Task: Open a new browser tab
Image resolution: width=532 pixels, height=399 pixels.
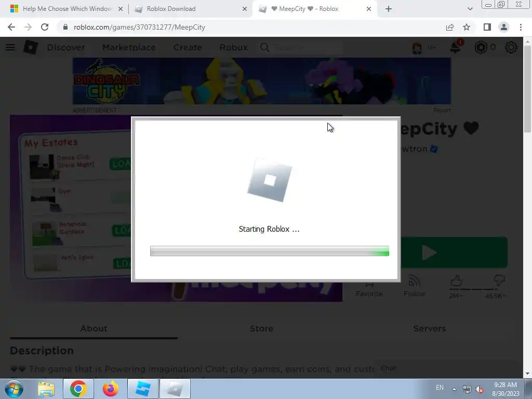Action: click(x=389, y=9)
